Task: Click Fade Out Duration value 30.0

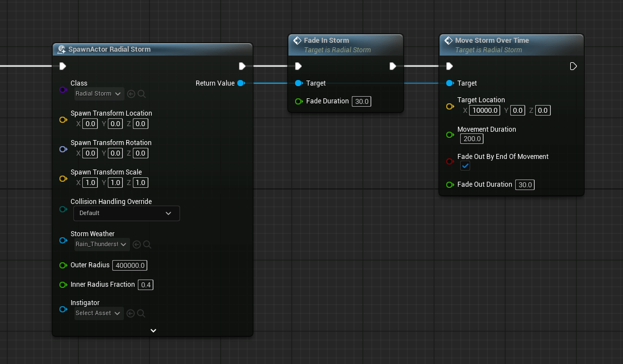Action: click(525, 185)
